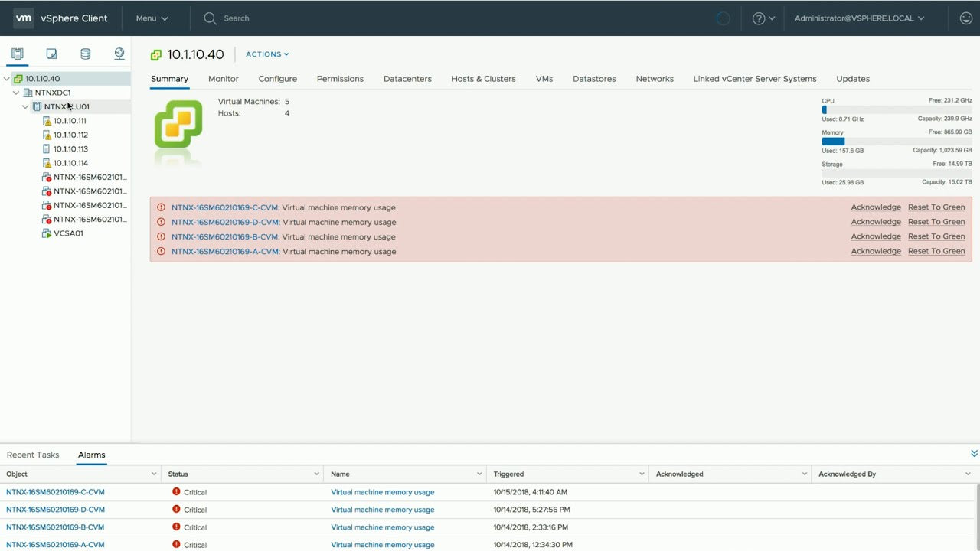The width and height of the screenshot is (980, 551).
Task: Open the Networking inventory view icon
Action: 119,54
